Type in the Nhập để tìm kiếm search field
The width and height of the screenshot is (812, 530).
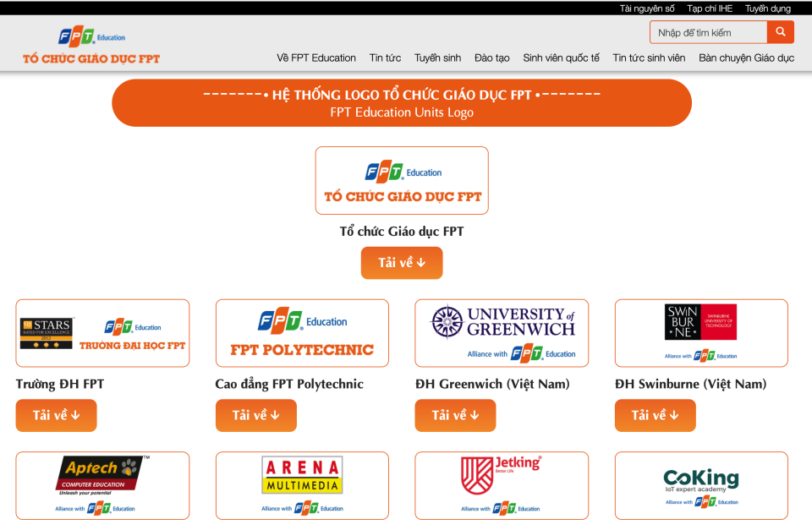(708, 32)
